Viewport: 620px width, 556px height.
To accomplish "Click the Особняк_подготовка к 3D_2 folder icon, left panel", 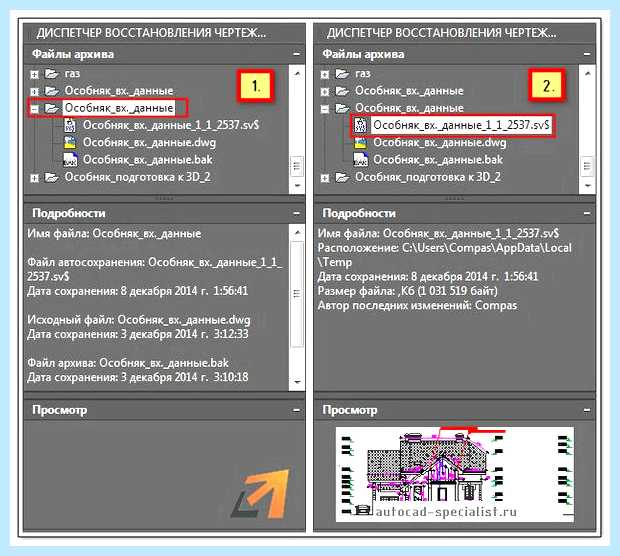I will pos(52,177).
